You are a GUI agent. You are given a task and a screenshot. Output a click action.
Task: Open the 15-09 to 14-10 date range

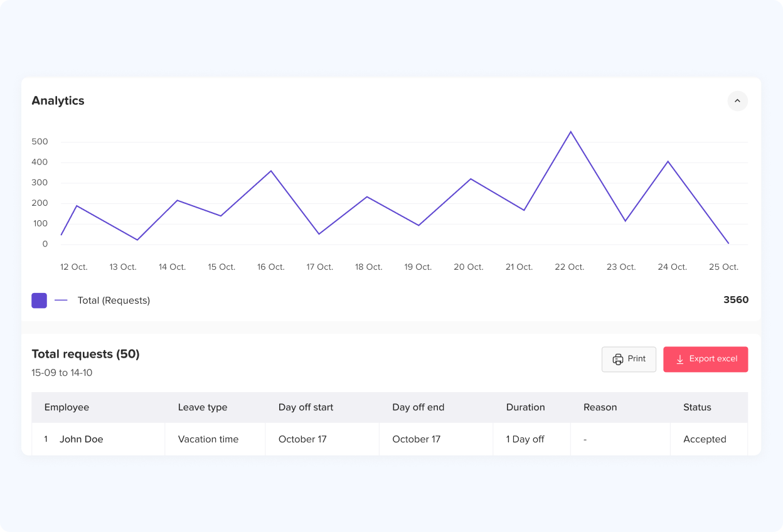click(x=62, y=373)
